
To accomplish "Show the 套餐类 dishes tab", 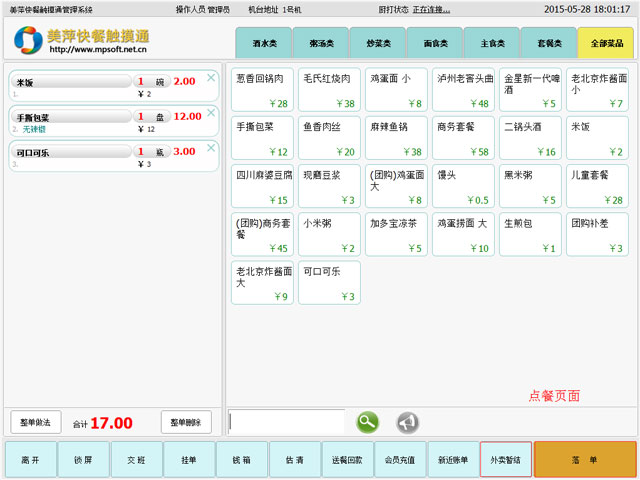I will click(549, 43).
